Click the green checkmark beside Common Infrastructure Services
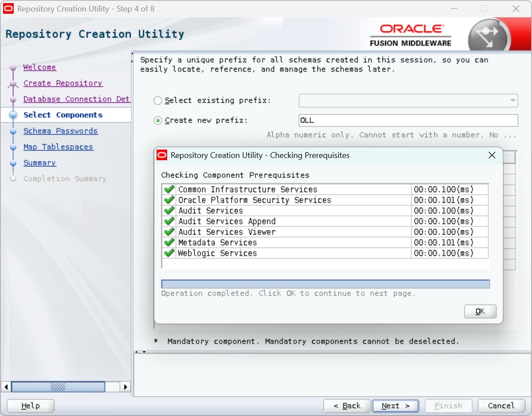Image resolution: width=532 pixels, height=416 pixels. 169,189
